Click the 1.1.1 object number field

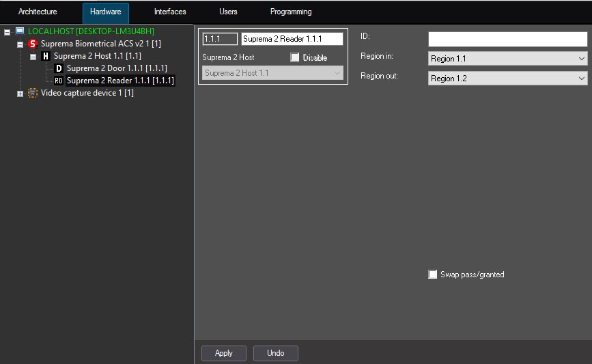tap(220, 38)
